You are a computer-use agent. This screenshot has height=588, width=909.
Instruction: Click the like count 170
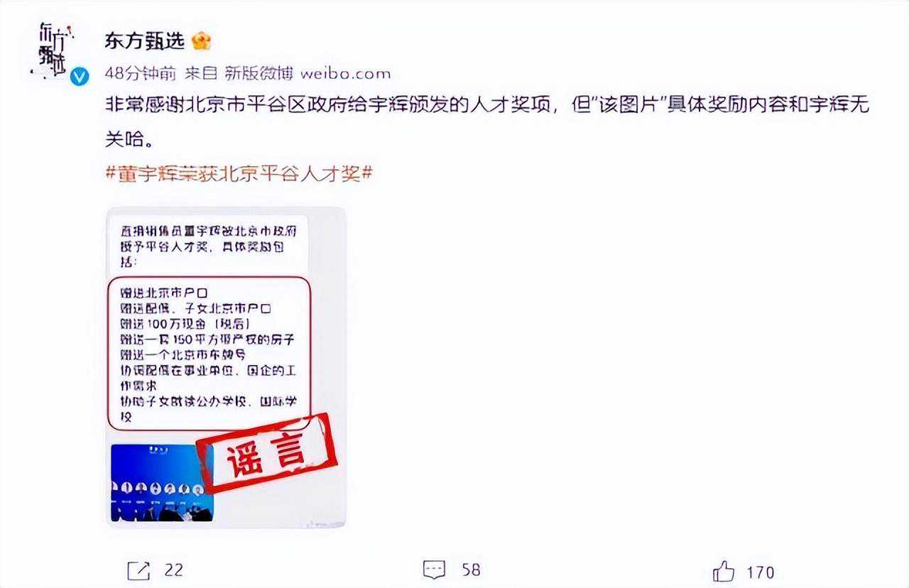tap(760, 572)
